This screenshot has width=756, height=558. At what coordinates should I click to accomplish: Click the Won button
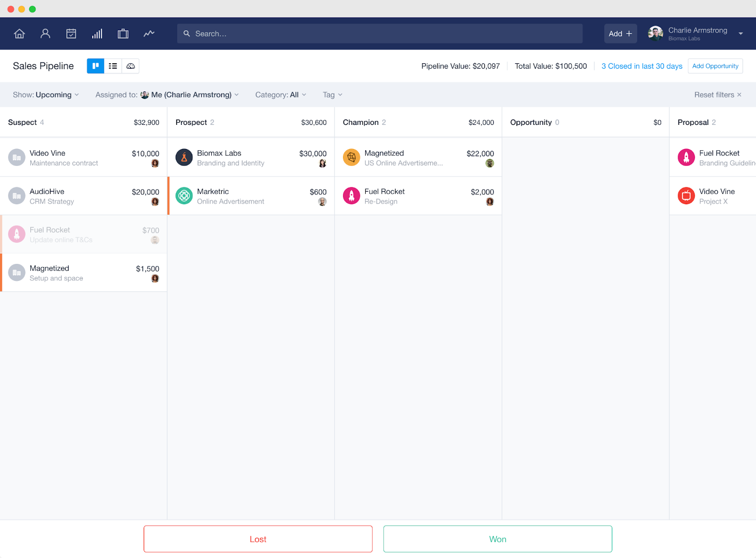coord(498,539)
